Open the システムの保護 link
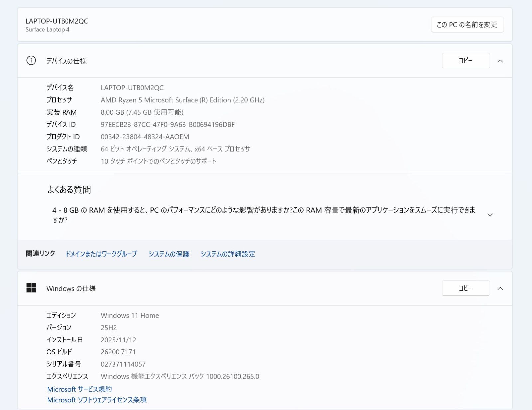The image size is (532, 410). point(169,254)
